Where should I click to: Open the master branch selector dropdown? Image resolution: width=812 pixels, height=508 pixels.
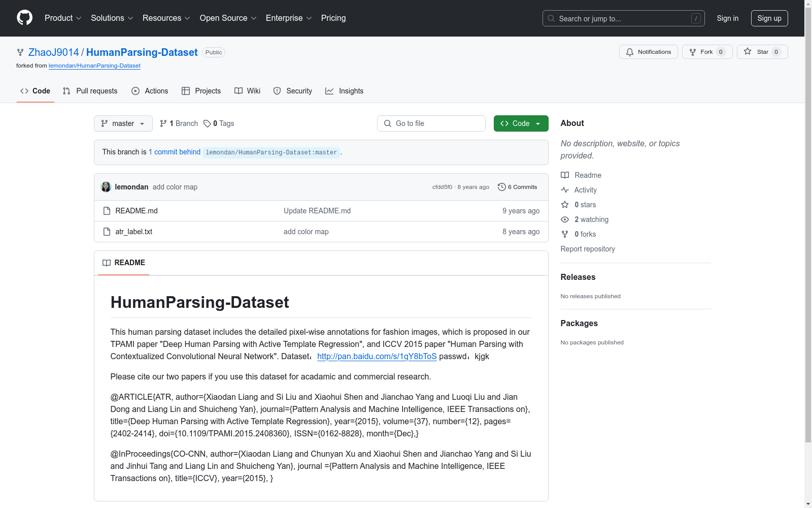123,123
